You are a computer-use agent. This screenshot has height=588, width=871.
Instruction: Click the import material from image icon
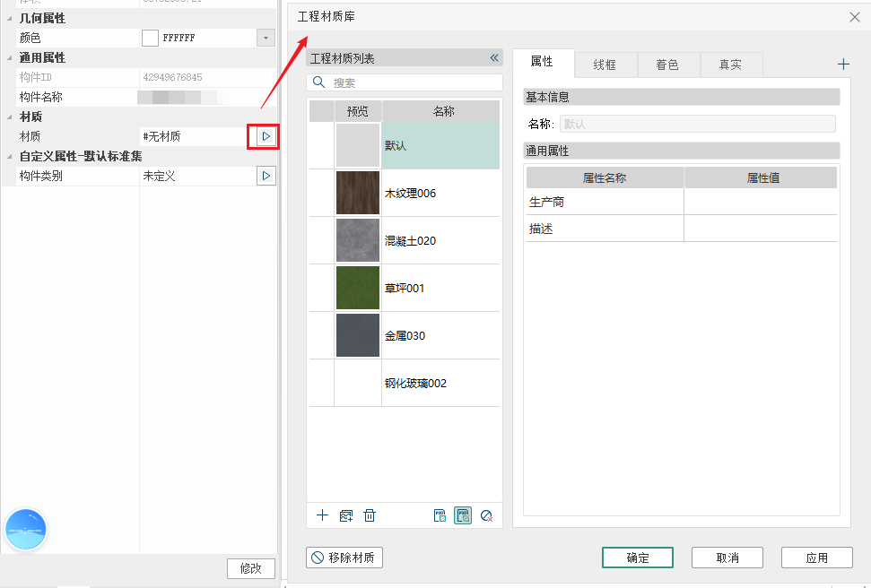346,515
